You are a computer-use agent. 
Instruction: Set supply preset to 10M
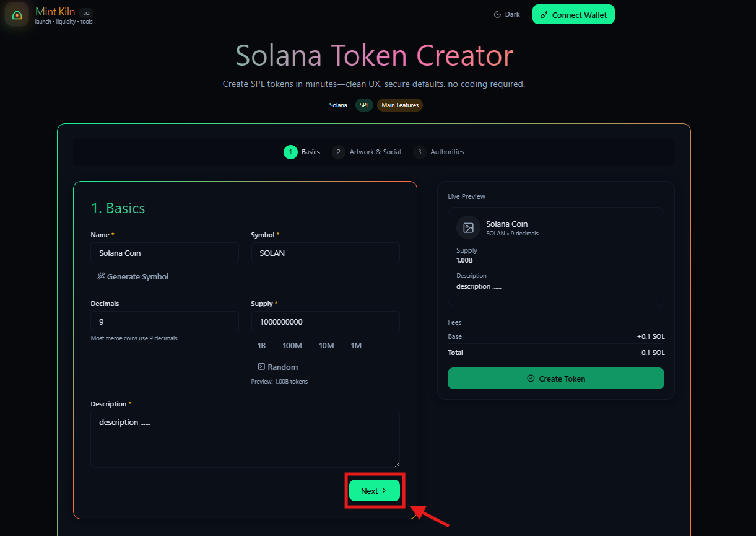(326, 345)
